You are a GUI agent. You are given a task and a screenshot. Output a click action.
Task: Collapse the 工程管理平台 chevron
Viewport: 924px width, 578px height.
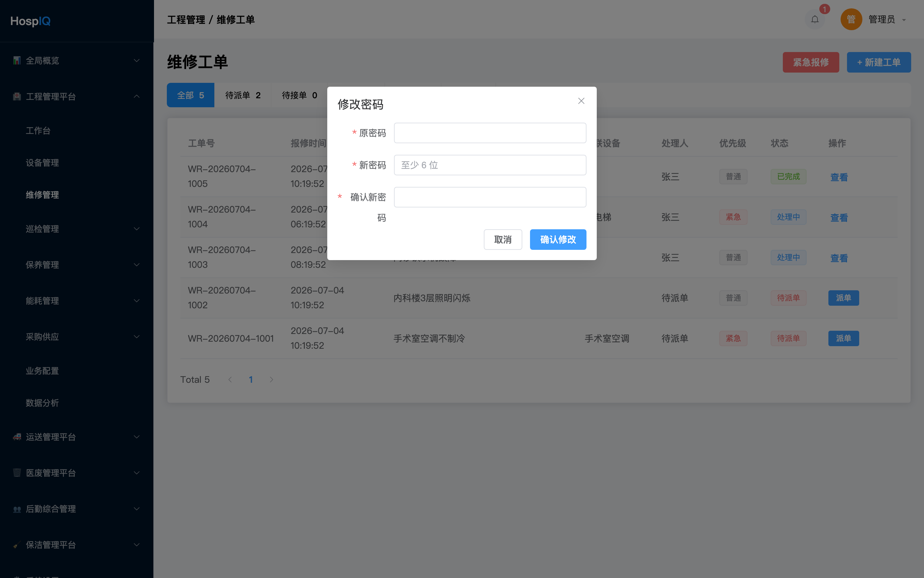click(136, 96)
